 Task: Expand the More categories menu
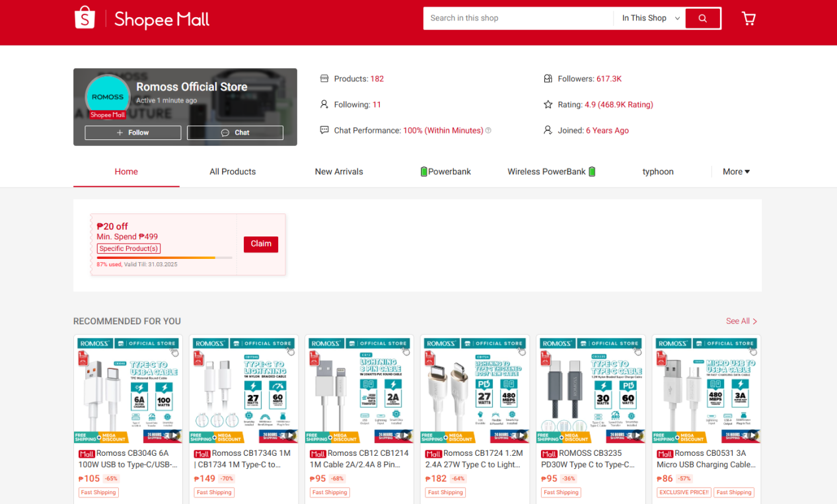(x=736, y=172)
